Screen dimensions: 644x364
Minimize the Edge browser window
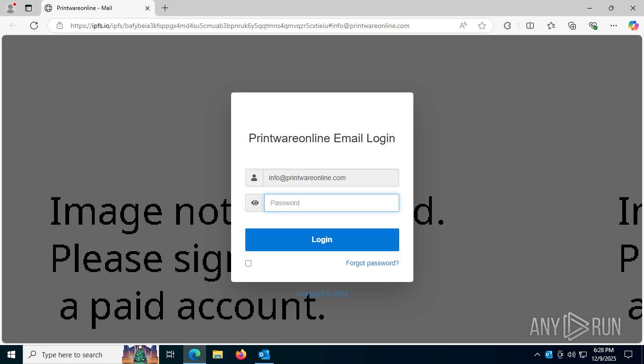590,8
